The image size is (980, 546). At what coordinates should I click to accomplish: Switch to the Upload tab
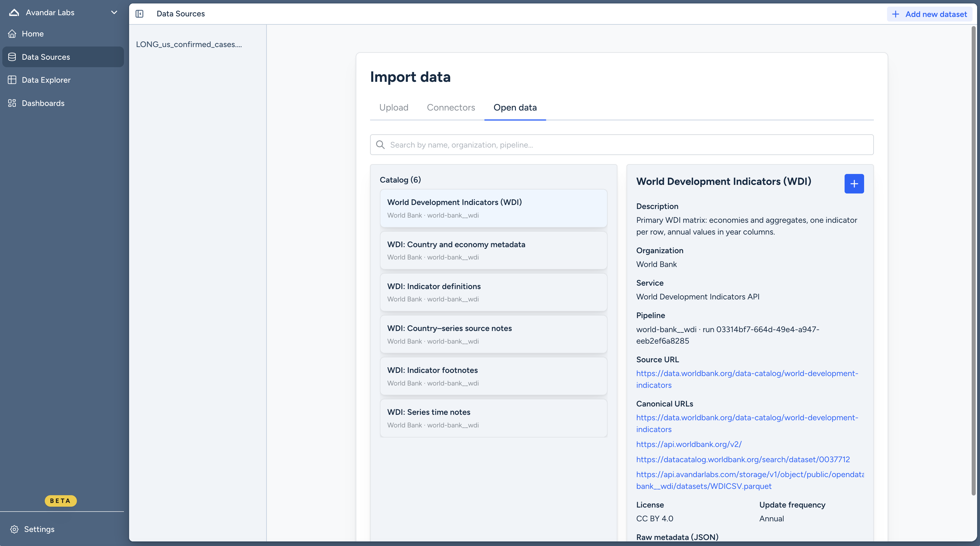[394, 108]
